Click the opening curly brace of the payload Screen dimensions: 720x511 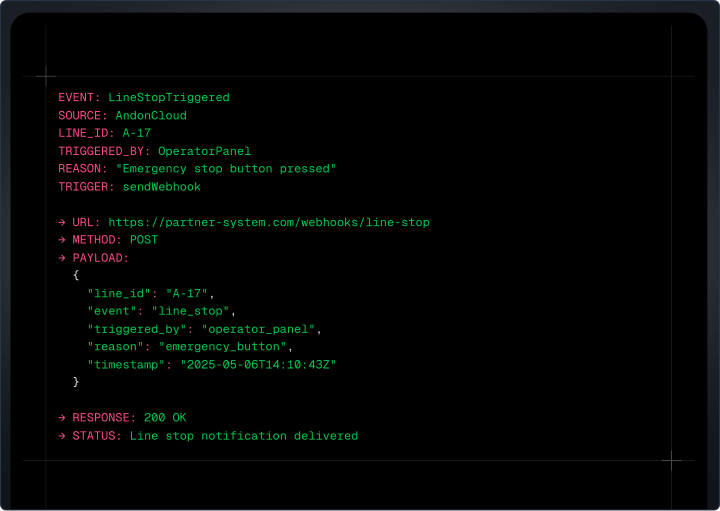76,275
